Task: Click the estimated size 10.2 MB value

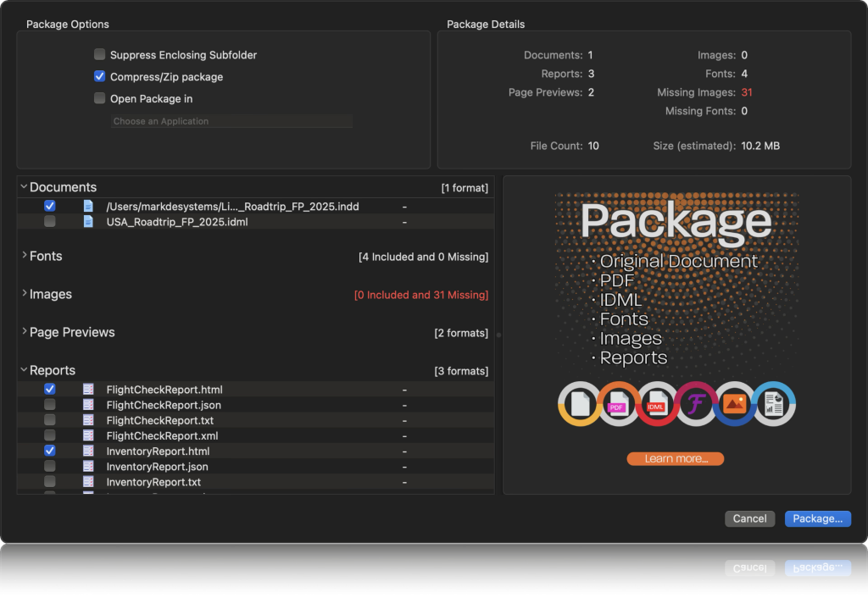Action: 760,146
